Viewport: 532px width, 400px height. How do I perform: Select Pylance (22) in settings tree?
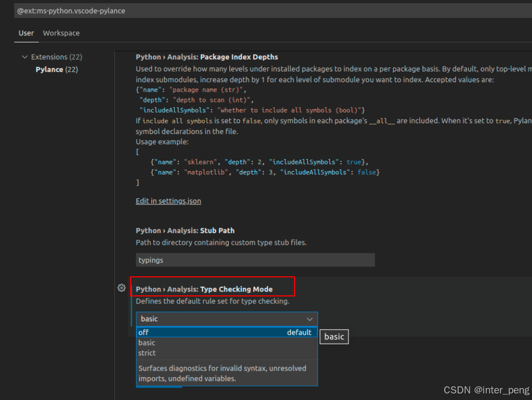click(x=57, y=69)
